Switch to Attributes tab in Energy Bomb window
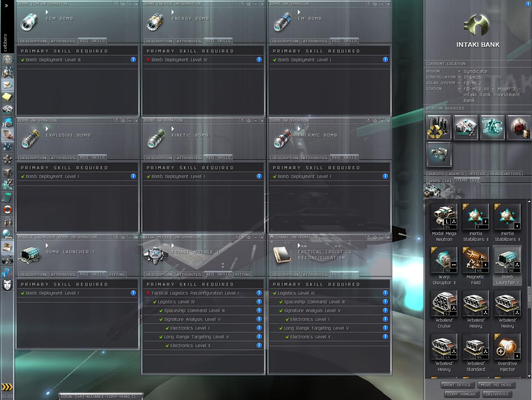This screenshot has height=400, width=532. pos(189,41)
